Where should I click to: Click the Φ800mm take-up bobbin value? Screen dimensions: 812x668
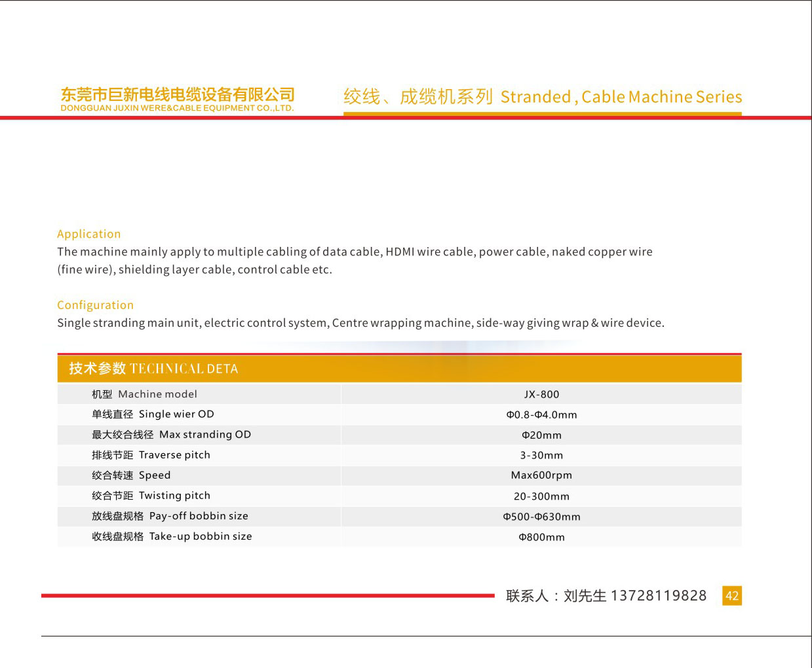coord(541,537)
